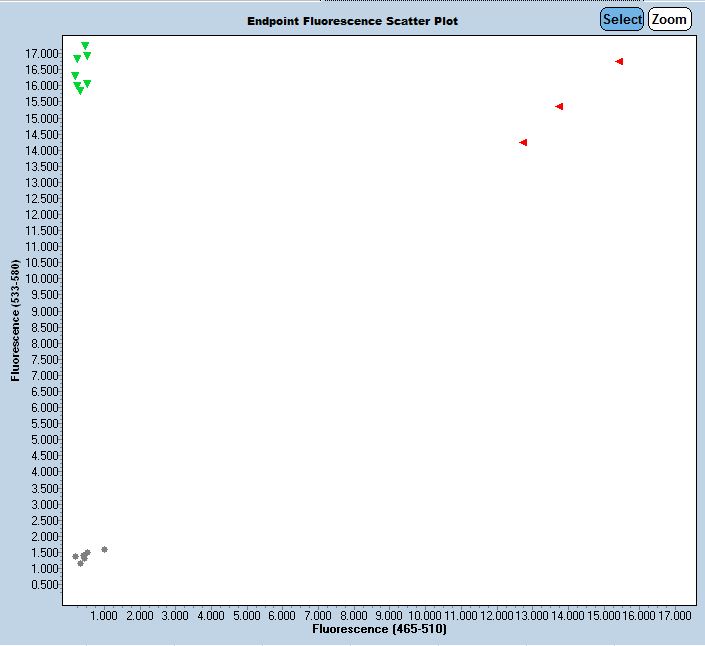Click the middle red triangle data point
Screen dimensions: 705x646
pos(560,106)
